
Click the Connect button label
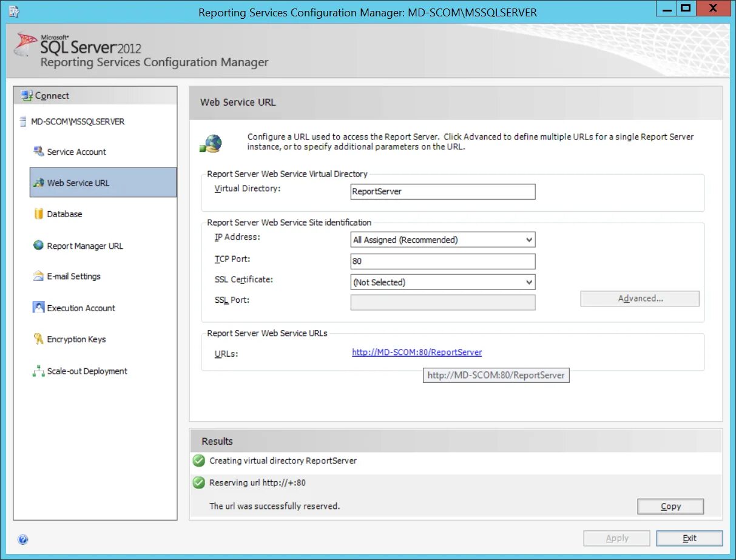point(52,95)
